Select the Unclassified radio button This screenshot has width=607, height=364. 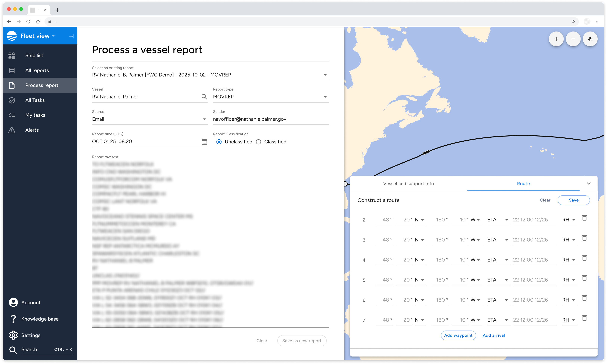219,142
